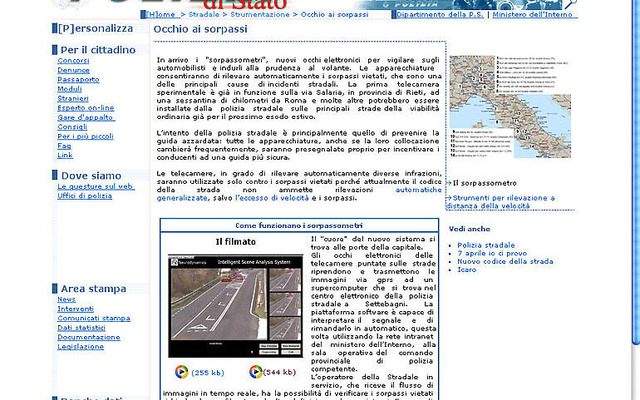The image size is (640, 400).
Task: Open the Icaro related link
Action: point(467,270)
